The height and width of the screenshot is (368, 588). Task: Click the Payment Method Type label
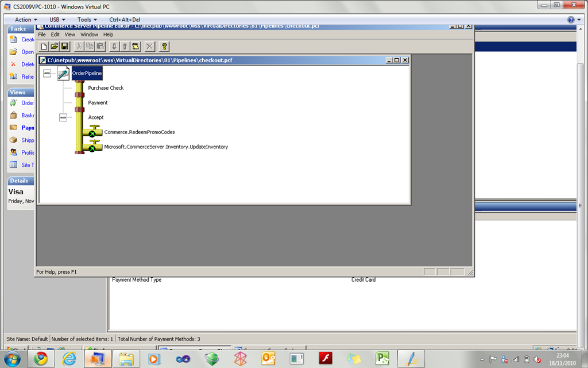[137, 280]
